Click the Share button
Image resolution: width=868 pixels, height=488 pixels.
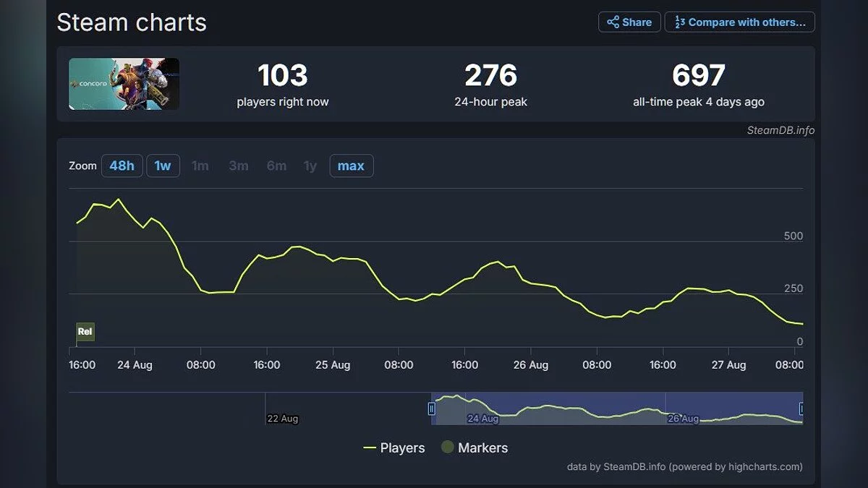coord(629,22)
